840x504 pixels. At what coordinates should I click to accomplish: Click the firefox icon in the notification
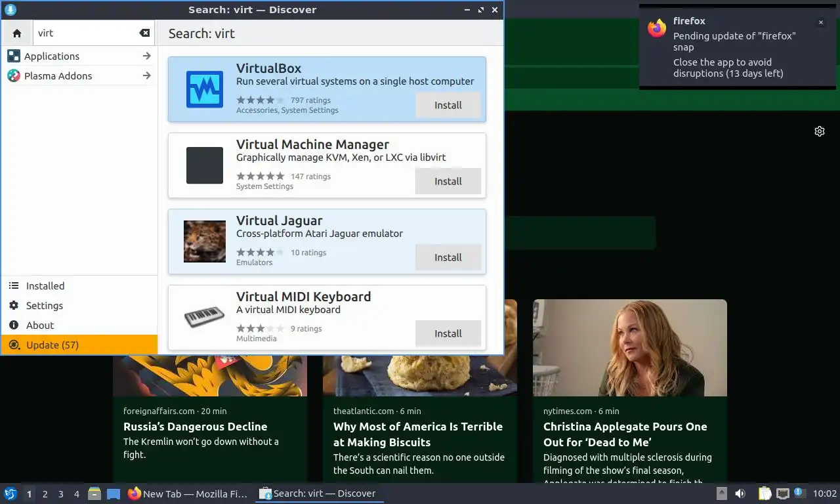pyautogui.click(x=657, y=28)
